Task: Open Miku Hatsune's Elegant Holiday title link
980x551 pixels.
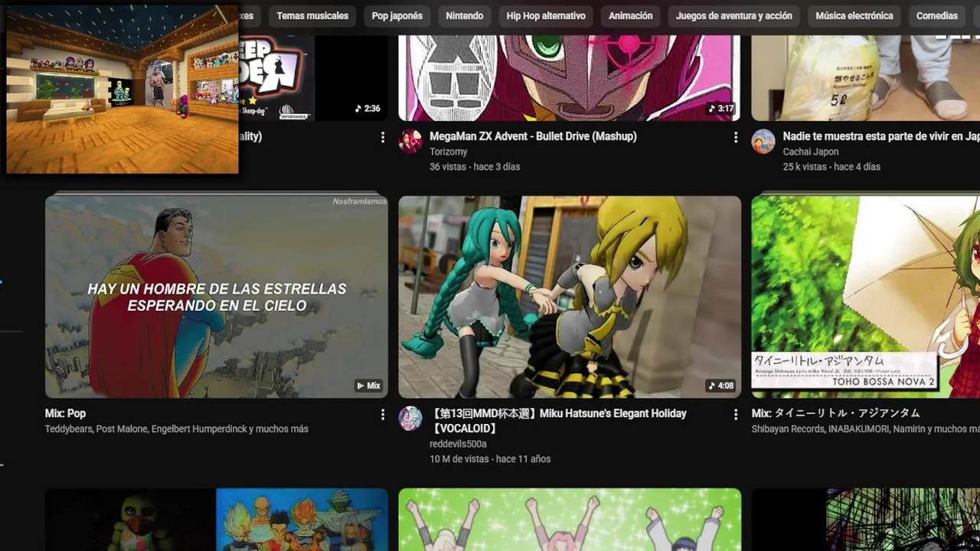Action: [558, 421]
